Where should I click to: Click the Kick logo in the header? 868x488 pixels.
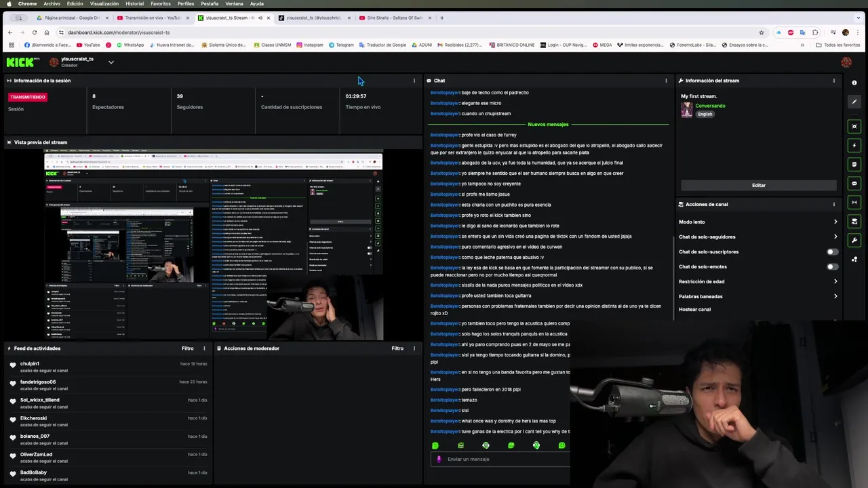tap(22, 62)
